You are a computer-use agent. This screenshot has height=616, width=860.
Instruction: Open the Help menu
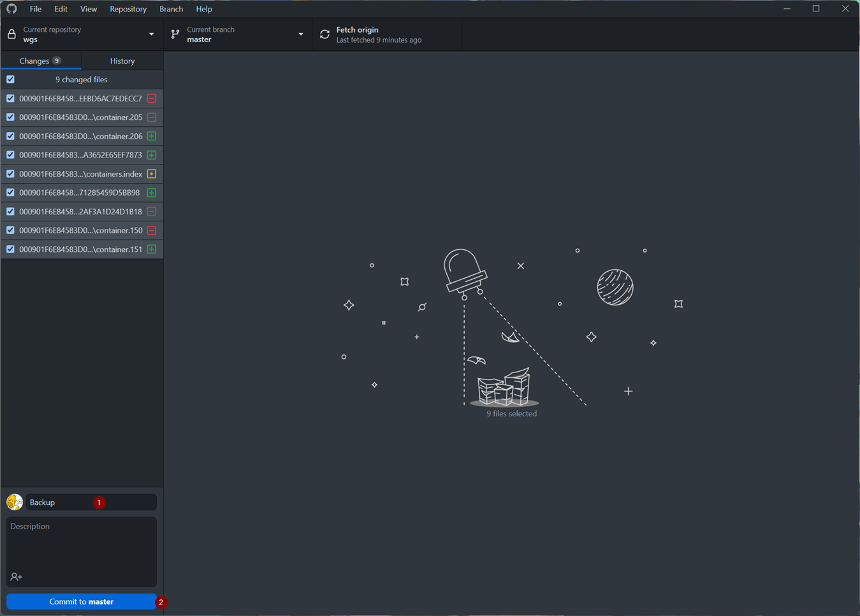coord(204,9)
